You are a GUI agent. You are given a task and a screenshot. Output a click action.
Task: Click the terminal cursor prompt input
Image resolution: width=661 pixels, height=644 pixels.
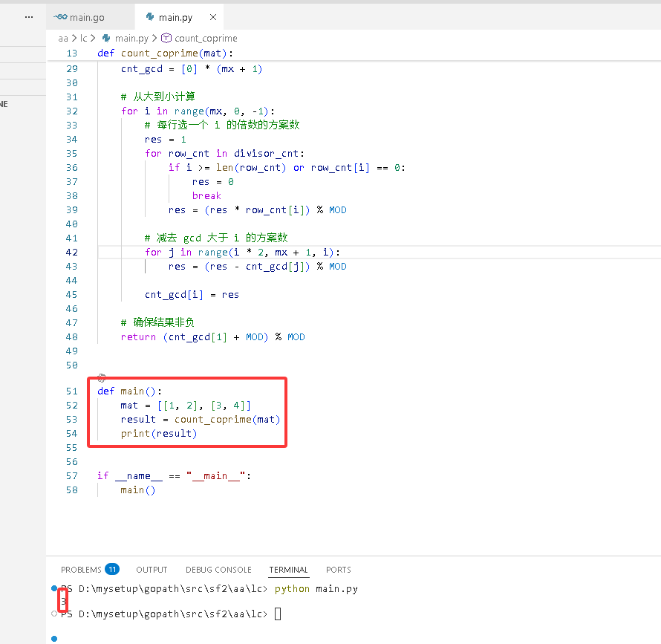[278, 614]
